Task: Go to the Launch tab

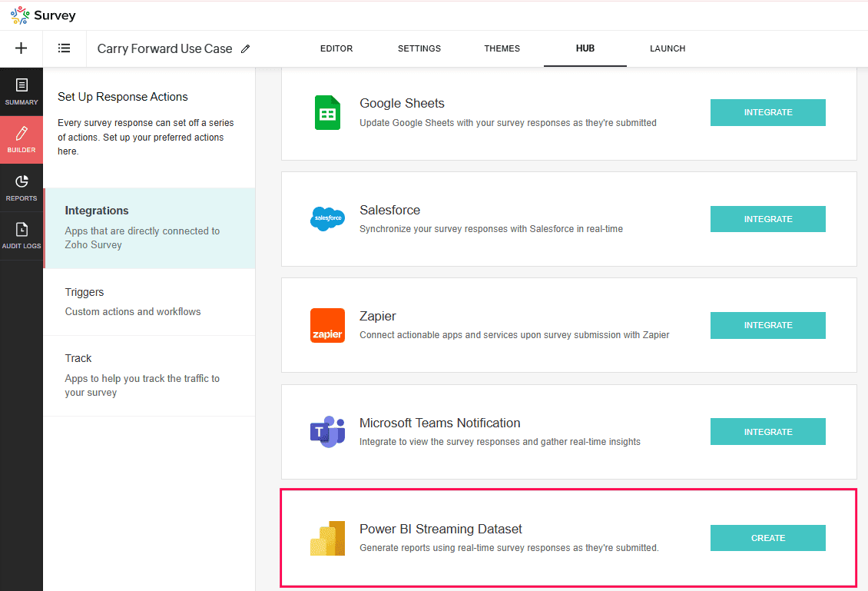Action: pyautogui.click(x=668, y=48)
